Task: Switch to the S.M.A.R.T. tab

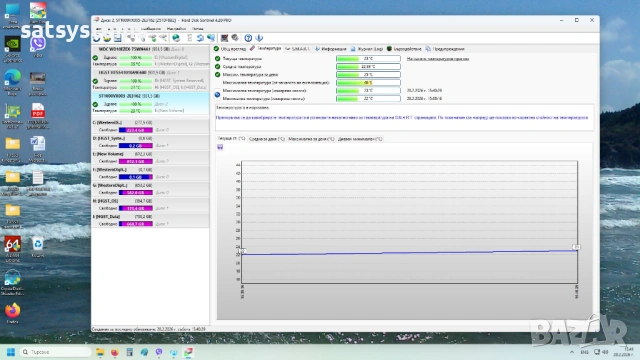Action: point(297,49)
